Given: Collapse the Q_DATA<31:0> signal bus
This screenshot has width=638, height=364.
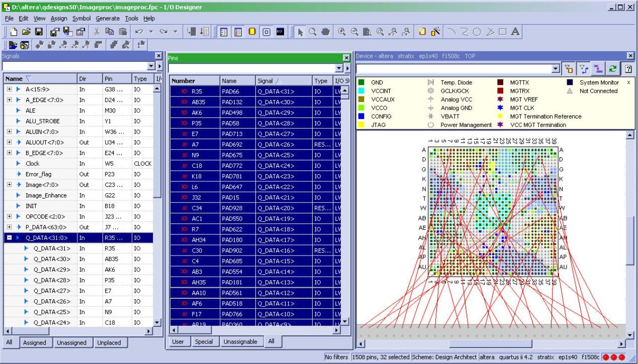Looking at the screenshot, I should click(x=9, y=237).
